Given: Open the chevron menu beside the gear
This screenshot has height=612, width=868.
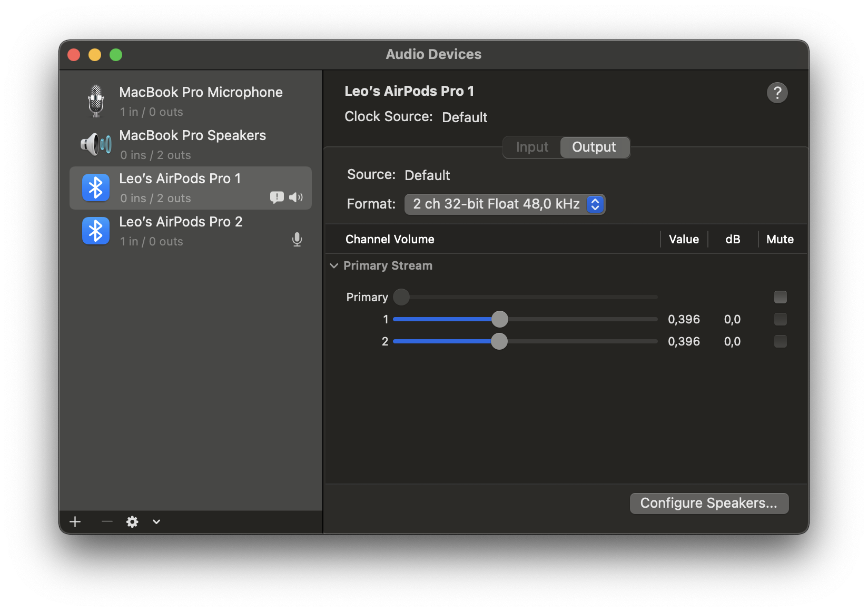Looking at the screenshot, I should click(156, 521).
